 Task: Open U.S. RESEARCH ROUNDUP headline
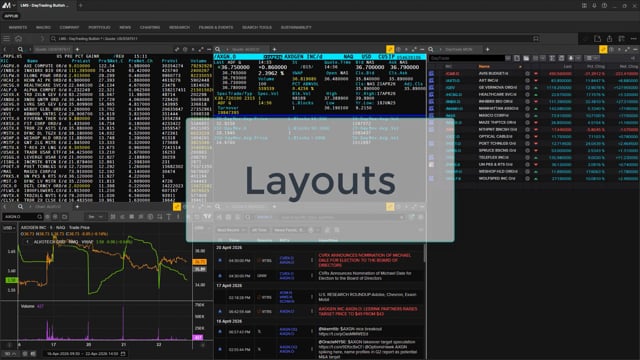click(367, 296)
